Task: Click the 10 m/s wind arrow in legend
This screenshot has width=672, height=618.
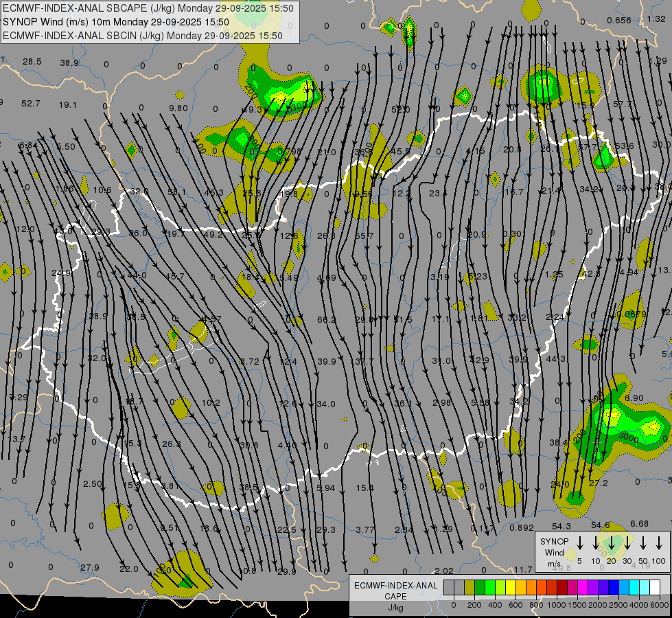Action: [596, 543]
